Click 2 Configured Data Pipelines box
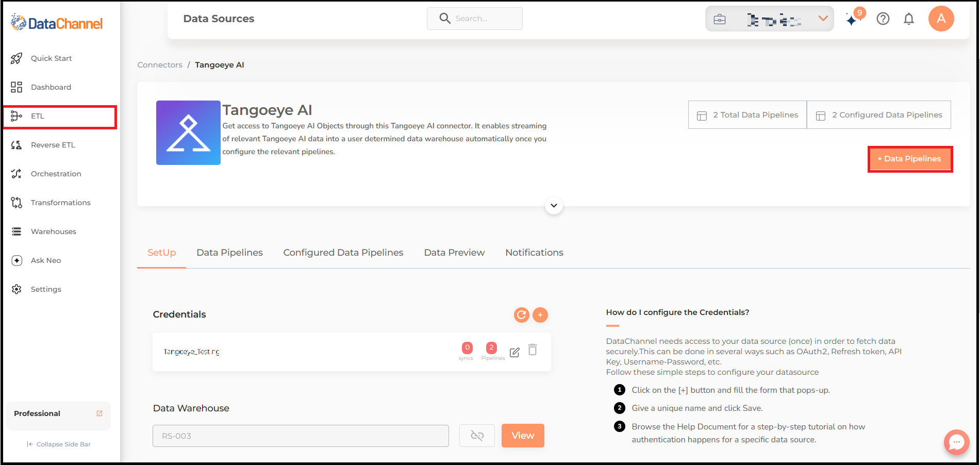This screenshot has height=465, width=980. [879, 115]
